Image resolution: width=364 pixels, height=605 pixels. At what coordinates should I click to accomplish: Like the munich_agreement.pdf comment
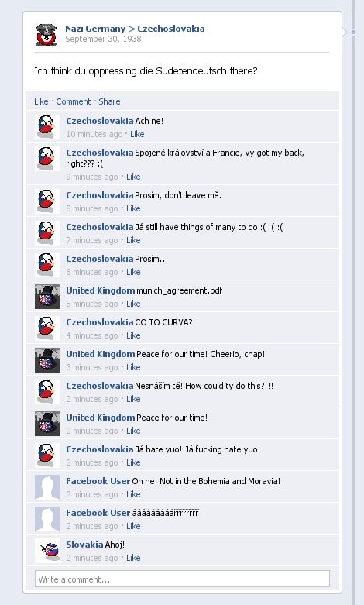pyautogui.click(x=133, y=304)
